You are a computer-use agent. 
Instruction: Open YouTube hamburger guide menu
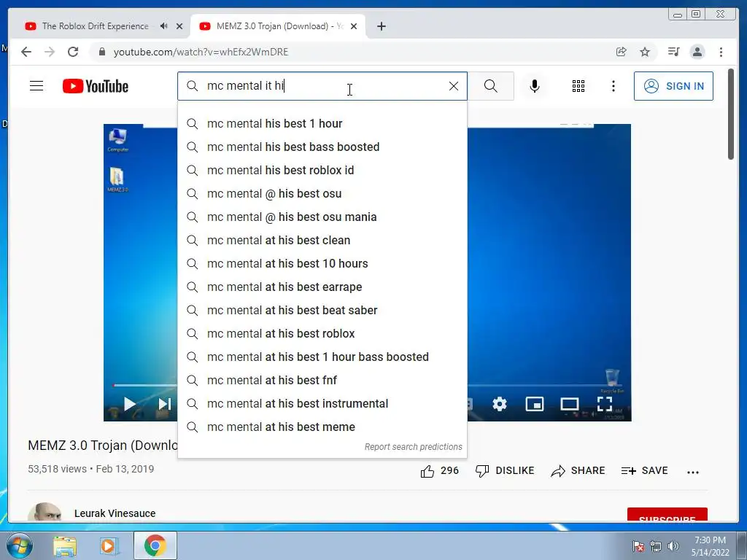[36, 86]
